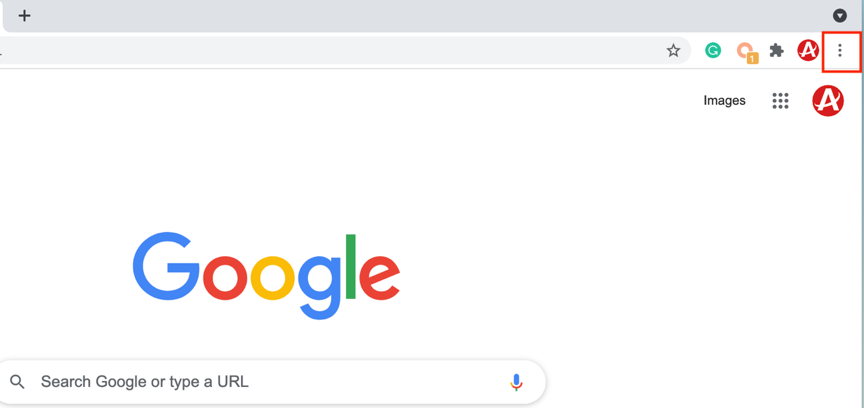This screenshot has width=864, height=408.
Task: Open the Google apps grid launcher
Action: tap(780, 100)
